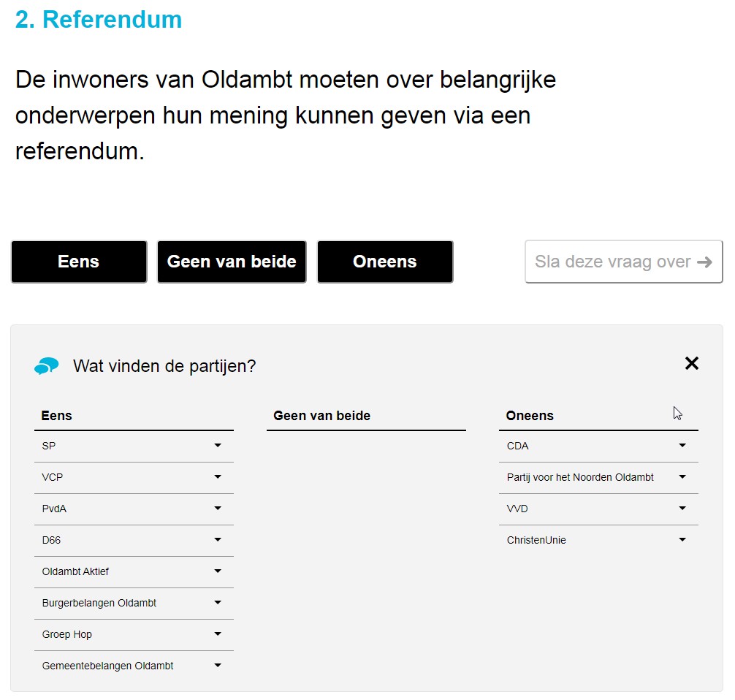Expand Gemeentebelangen Oldambt explanation
This screenshot has height=700, width=735.
tap(134, 666)
